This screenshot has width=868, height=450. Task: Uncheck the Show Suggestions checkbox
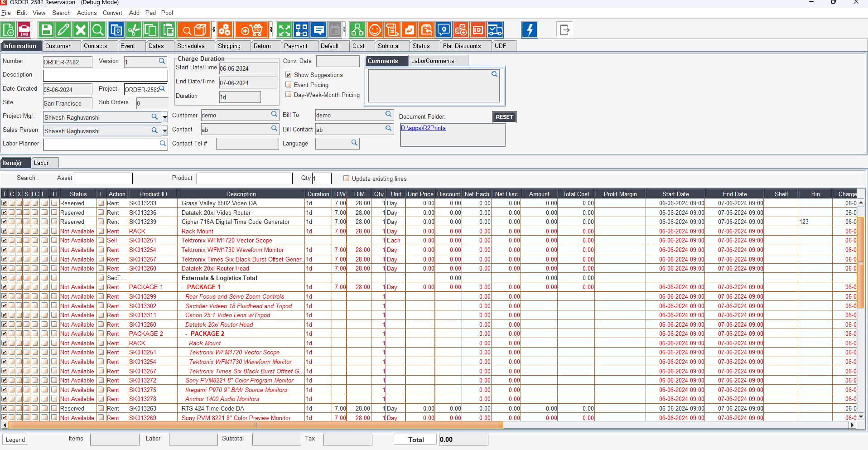[289, 75]
